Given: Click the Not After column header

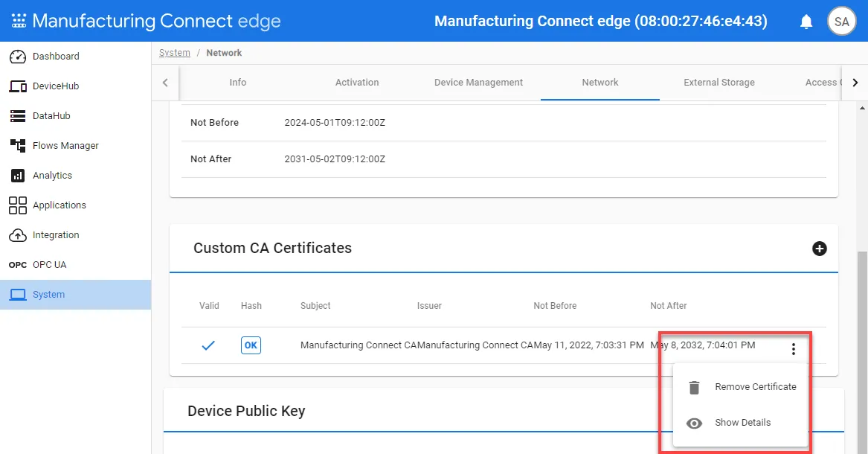Looking at the screenshot, I should (x=668, y=306).
